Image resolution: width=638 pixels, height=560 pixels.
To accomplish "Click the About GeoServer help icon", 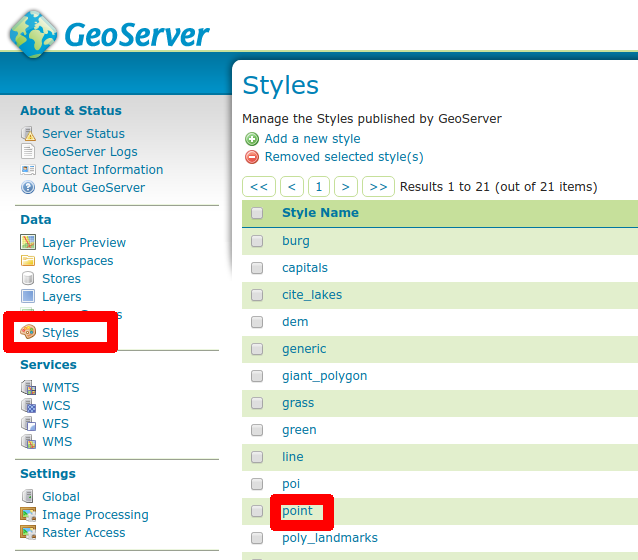I will (28, 187).
